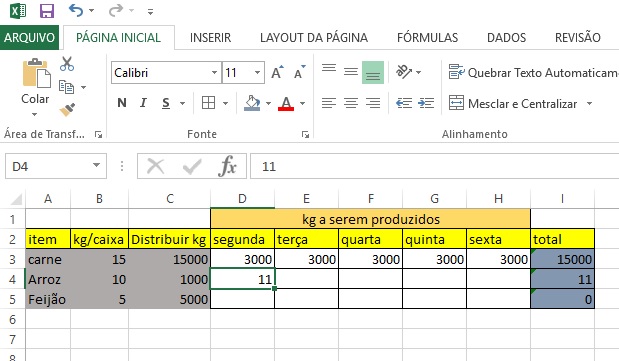This screenshot has width=619, height=361.
Task: Increase font size with large A
Action: point(277,72)
